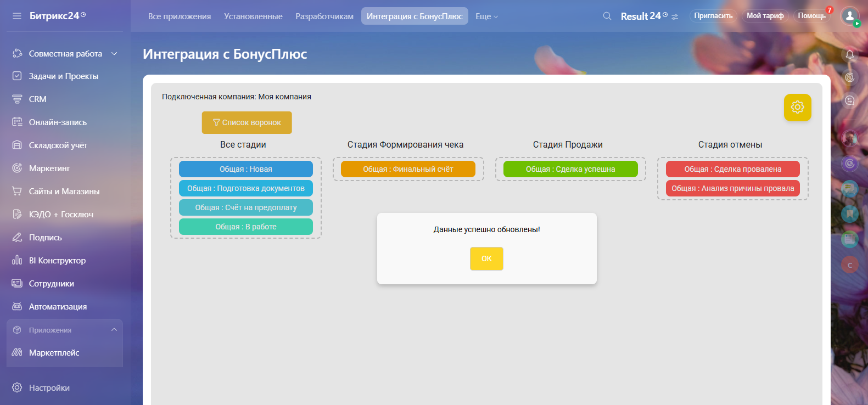
Task: Open the Настройки gear at sidebar bottom
Action: point(17,387)
